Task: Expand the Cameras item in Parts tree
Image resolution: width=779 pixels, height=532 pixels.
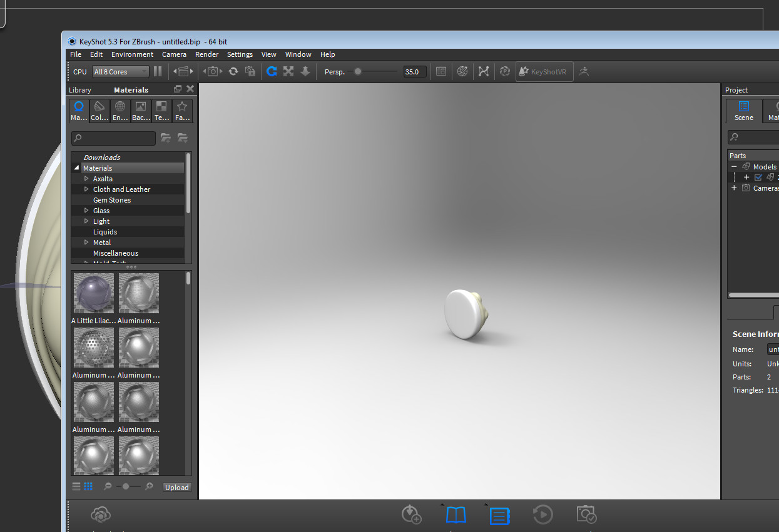Action: click(x=734, y=188)
